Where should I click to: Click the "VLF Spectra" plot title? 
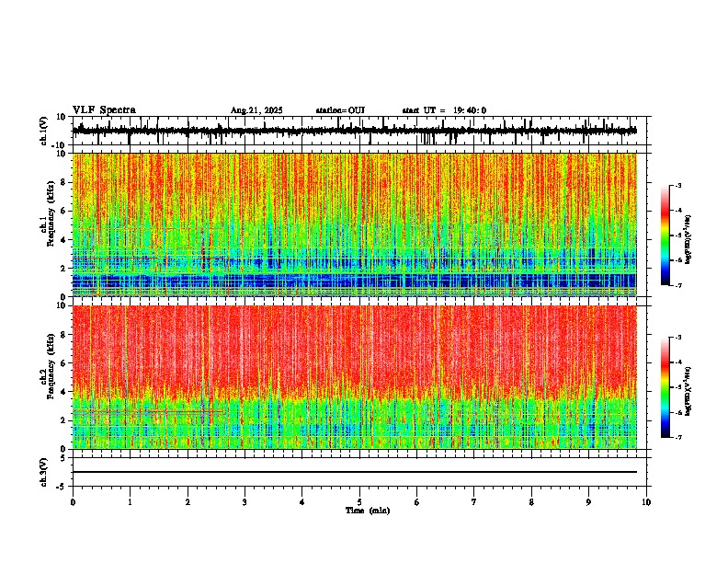(104, 109)
